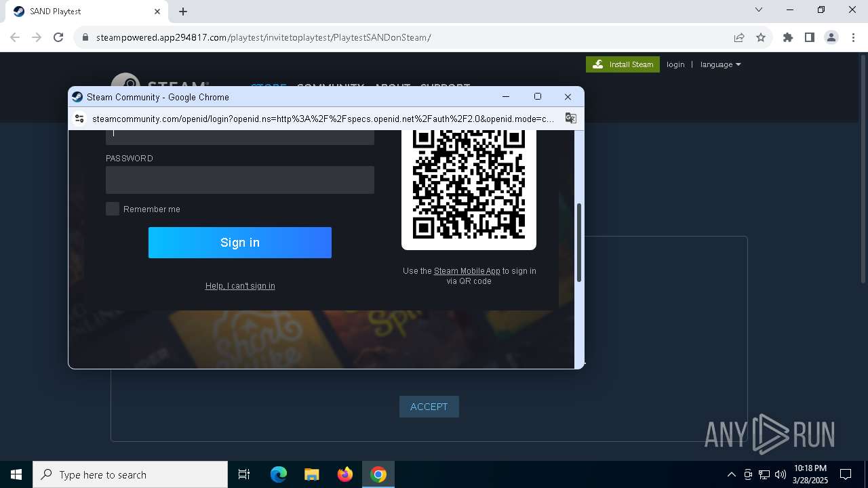Image resolution: width=868 pixels, height=488 pixels.
Task: Open Chrome three-dot menu
Action: 853,37
